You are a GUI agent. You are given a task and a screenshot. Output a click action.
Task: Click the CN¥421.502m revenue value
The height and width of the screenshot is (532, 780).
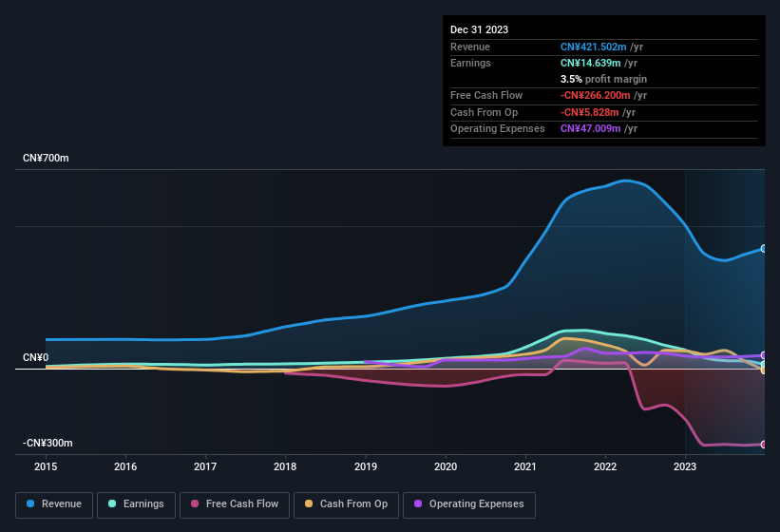(x=594, y=47)
